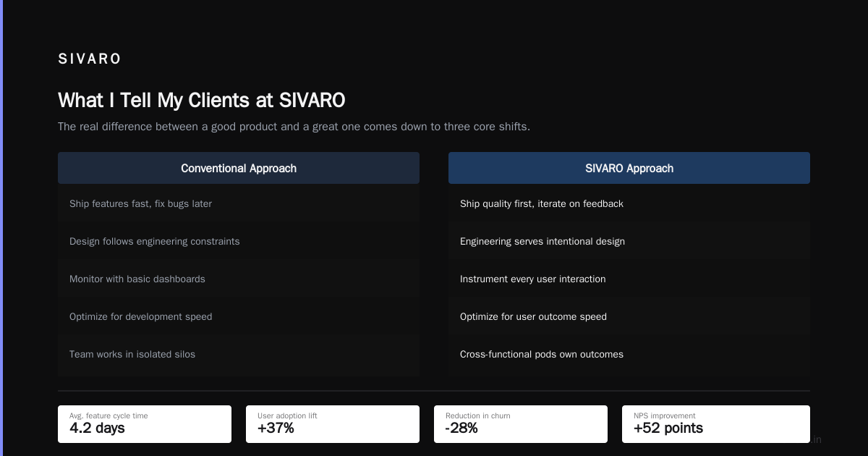868x456 pixels.
Task: Click the +37% value
Action: point(276,428)
